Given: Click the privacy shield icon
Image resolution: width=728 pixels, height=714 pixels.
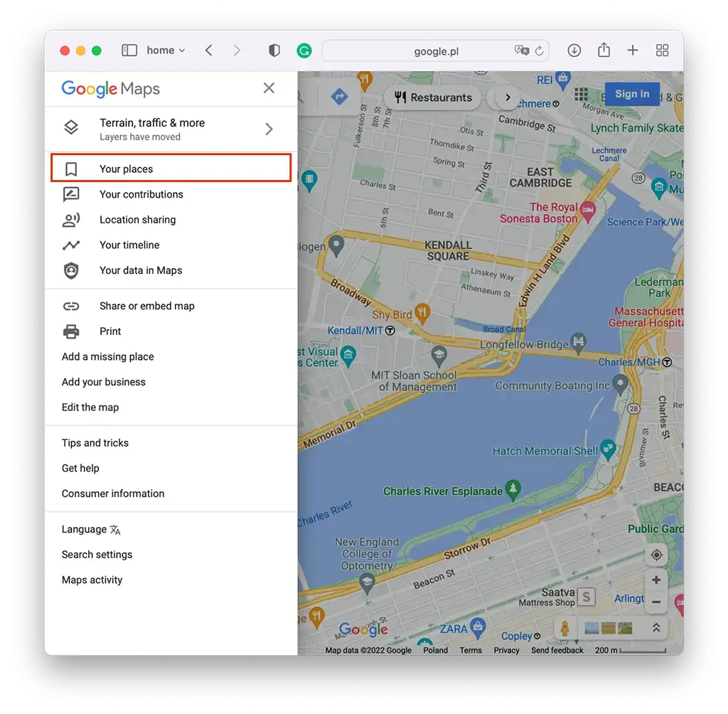Looking at the screenshot, I should point(274,50).
